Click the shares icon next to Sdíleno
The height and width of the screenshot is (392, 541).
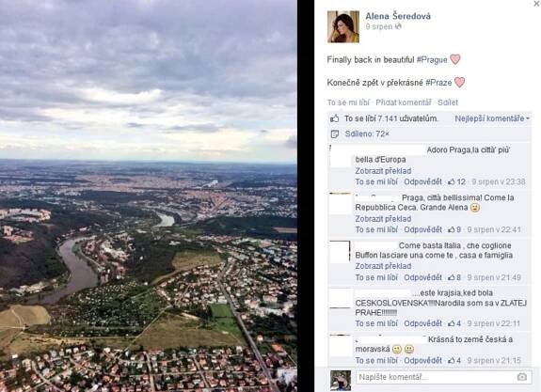pyautogui.click(x=334, y=133)
